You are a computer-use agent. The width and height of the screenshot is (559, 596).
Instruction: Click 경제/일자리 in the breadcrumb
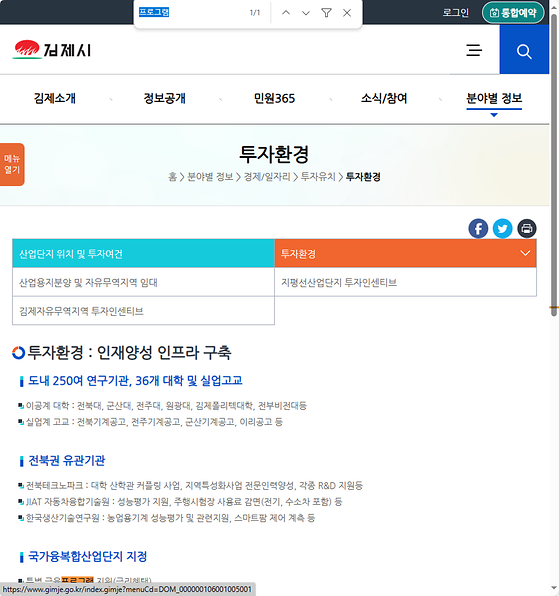[x=267, y=177]
